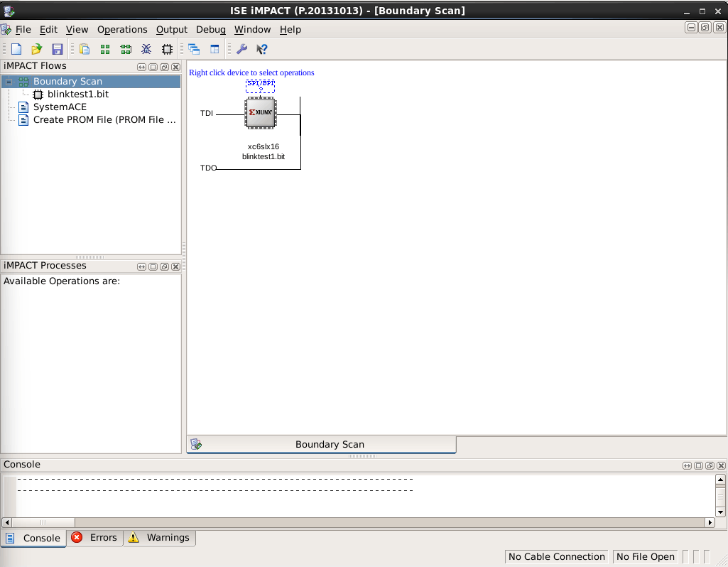Screen dimensions: 728x567
Task: Select blinktest1.bit in the flows tree
Action: pyautogui.click(x=77, y=94)
